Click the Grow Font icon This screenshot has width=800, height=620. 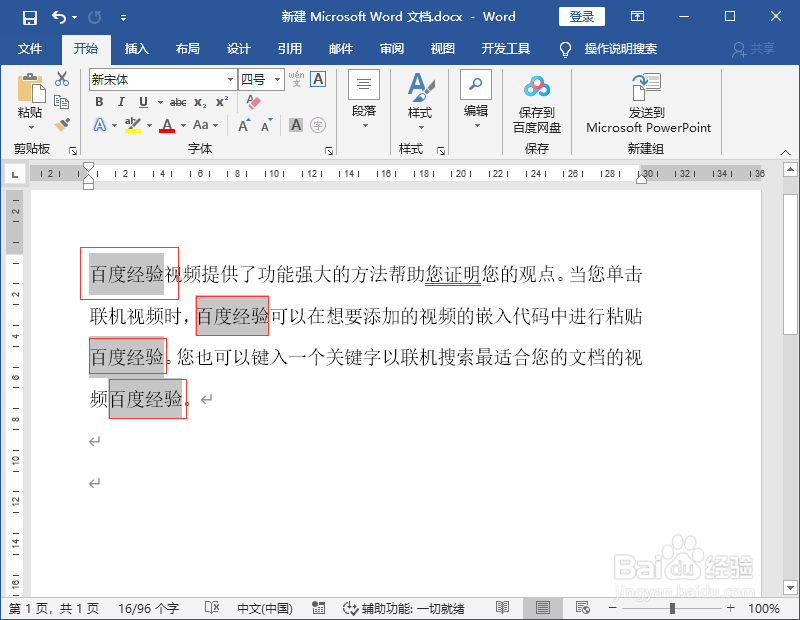click(x=244, y=125)
